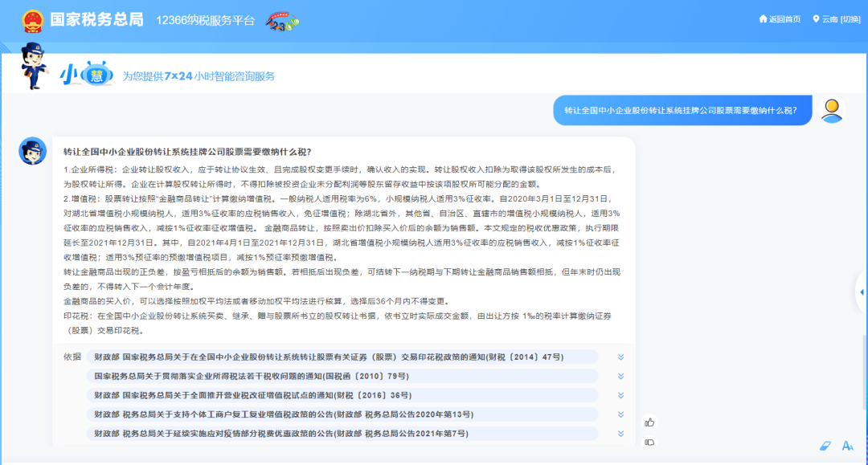Screen dimensions: 868x465
Task: Click the police officer mascot figure
Action: 35,66
